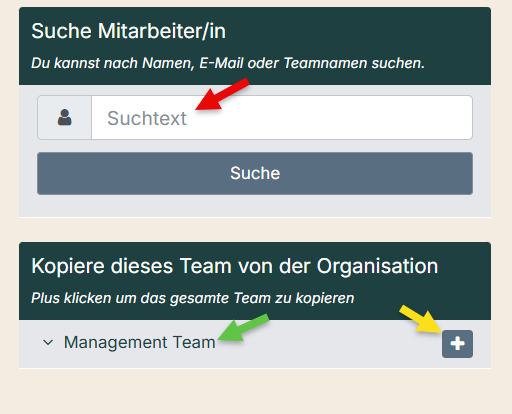Click the green arrow pointing at Management Team

[243, 328]
